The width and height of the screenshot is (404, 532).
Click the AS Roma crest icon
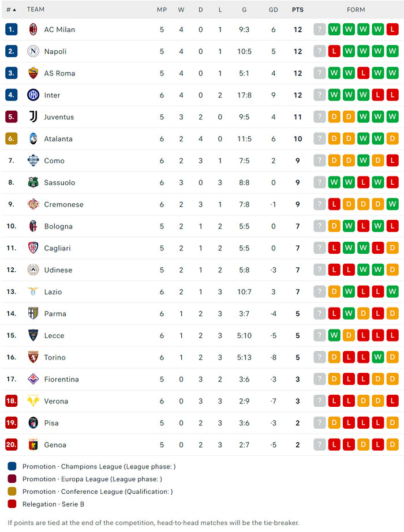pos(33,73)
